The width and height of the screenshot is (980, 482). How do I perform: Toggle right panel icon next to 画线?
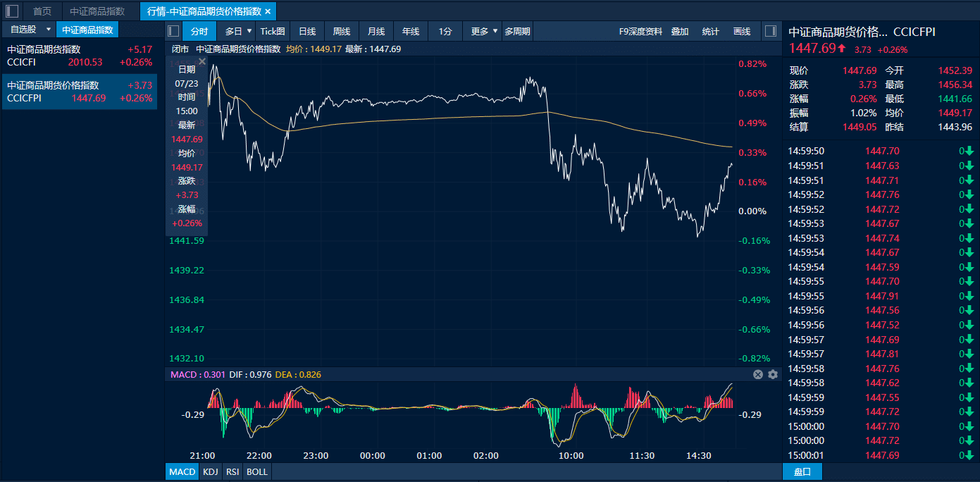(771, 31)
